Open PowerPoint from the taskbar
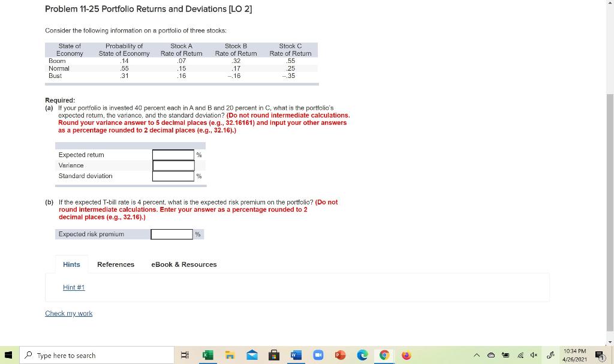 click(x=340, y=355)
